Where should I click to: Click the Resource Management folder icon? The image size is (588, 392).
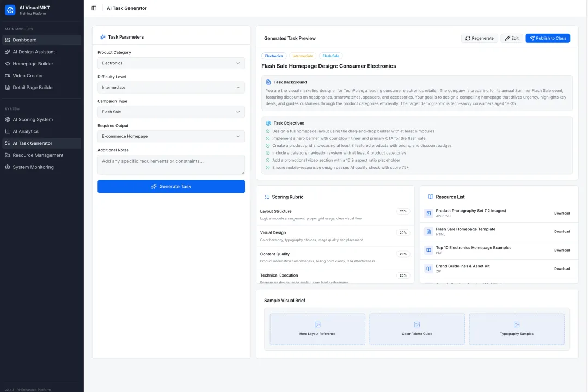(x=8, y=155)
